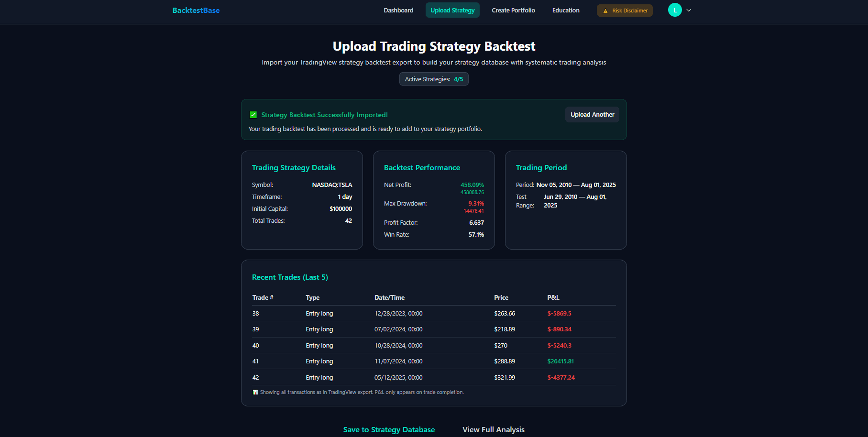Select the date 12/28/2023, 00:00
868x437 pixels.
click(398, 313)
